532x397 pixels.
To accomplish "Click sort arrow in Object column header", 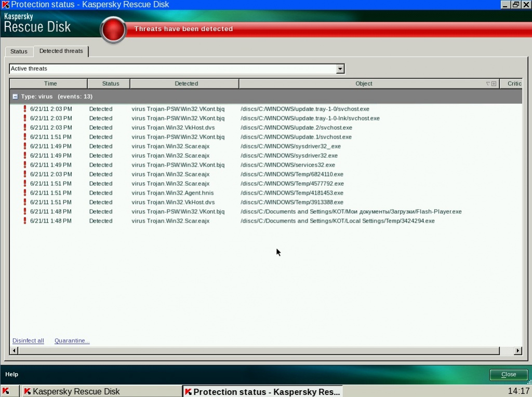I will (x=488, y=84).
